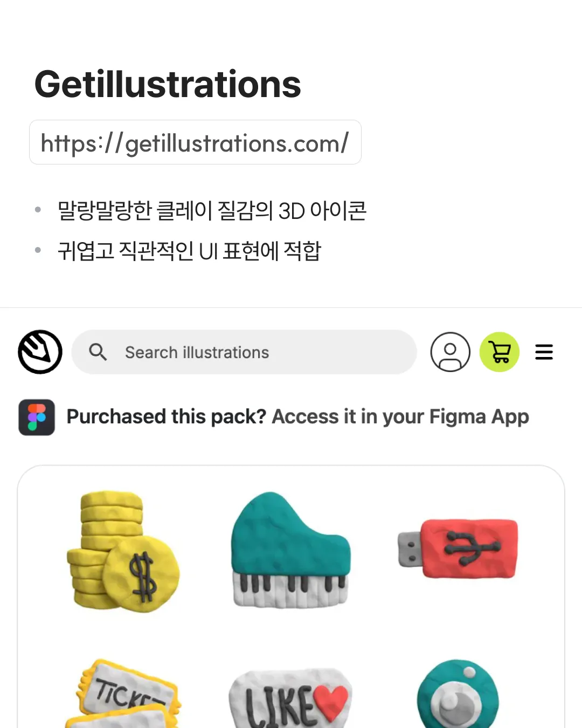
Task: Select the teal webcam illustration
Action: pyautogui.click(x=458, y=695)
